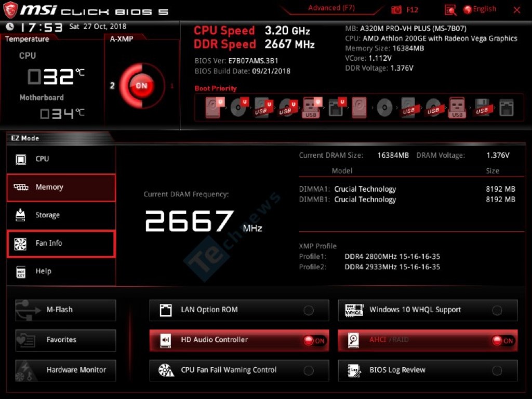Viewport: 532px width, 399px height.
Task: Click the Current DRAM Size 16384MB value
Action: (393, 155)
